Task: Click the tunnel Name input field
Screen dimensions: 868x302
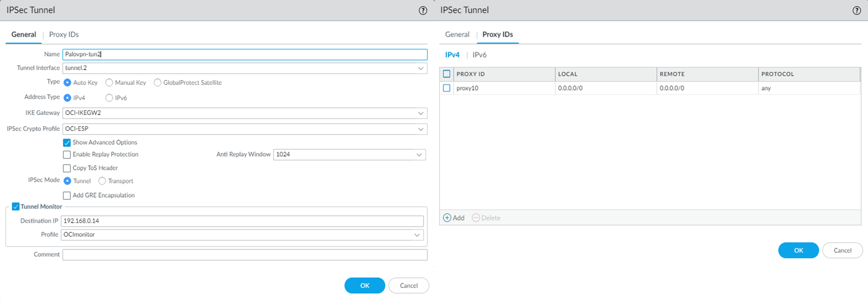Action: point(245,54)
